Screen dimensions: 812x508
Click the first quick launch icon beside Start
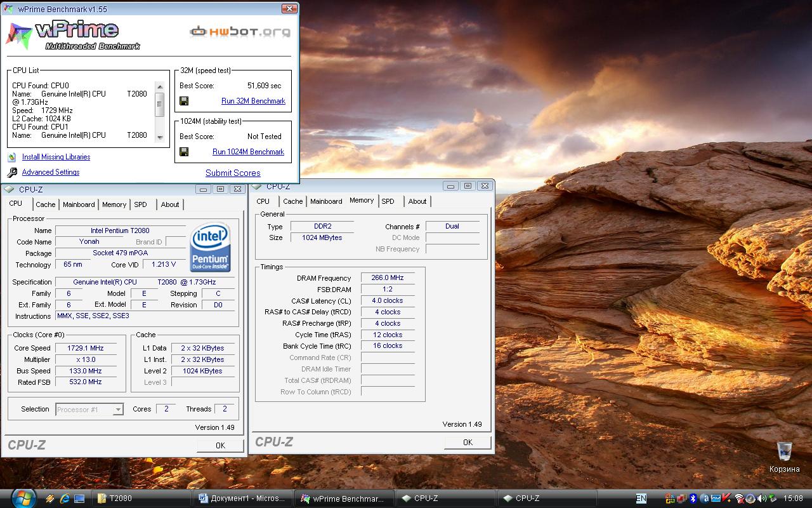[x=49, y=498]
